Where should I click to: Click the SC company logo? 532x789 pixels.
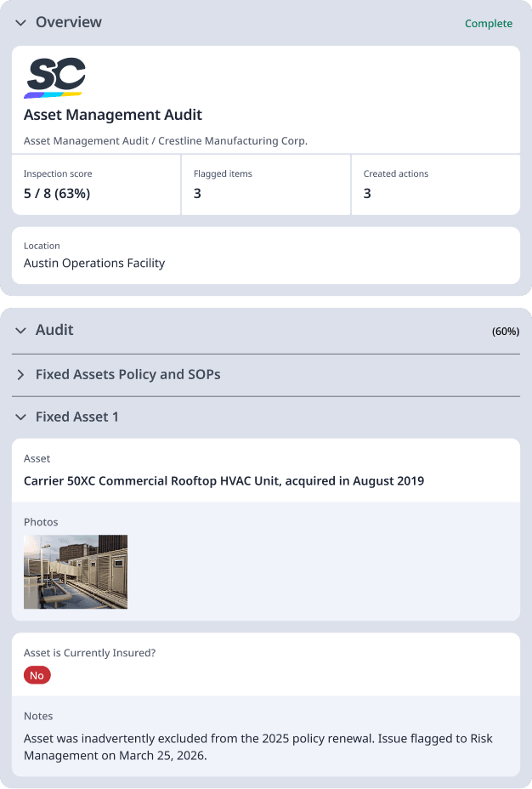point(54,76)
